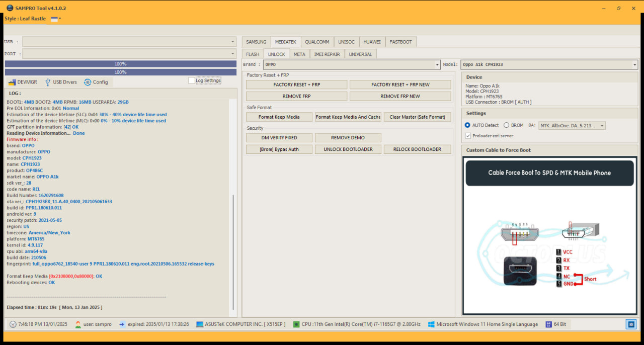Open the FLASH sub-tab
Image resolution: width=644 pixels, height=345 pixels.
coord(253,54)
